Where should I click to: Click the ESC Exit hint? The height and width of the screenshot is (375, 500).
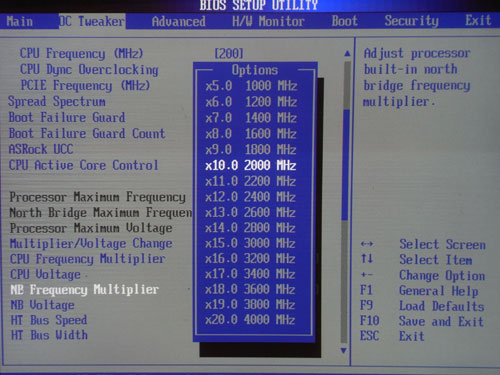392,336
